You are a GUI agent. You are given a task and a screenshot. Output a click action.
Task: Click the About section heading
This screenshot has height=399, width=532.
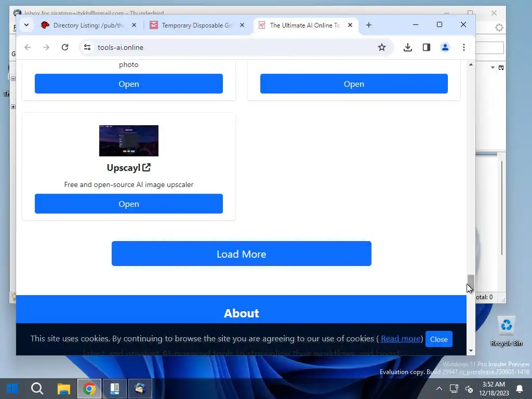[x=241, y=313]
